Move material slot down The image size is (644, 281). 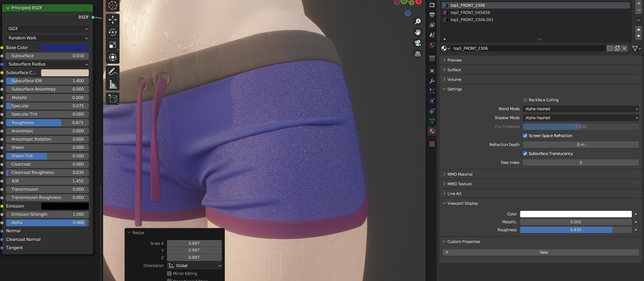(638, 36)
